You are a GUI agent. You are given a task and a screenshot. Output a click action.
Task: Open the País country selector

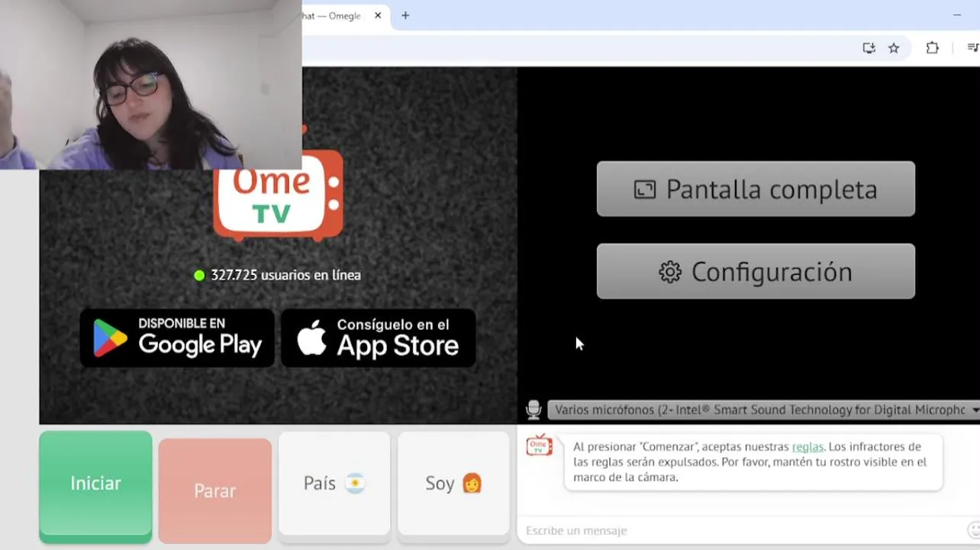coord(334,484)
